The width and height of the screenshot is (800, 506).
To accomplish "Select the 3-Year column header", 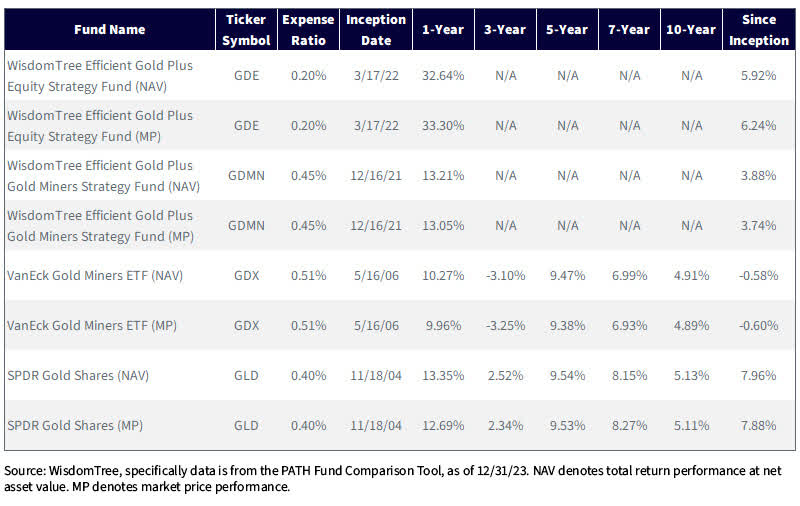I will [x=505, y=30].
